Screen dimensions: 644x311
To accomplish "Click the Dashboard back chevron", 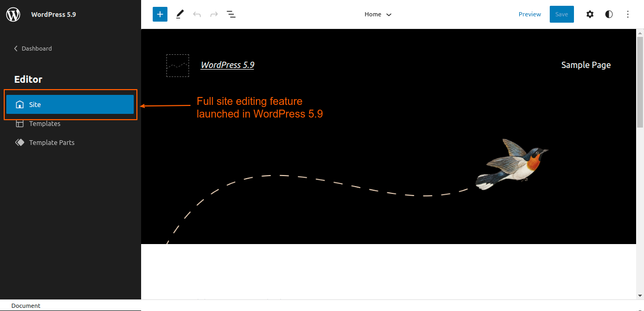I will [16, 48].
